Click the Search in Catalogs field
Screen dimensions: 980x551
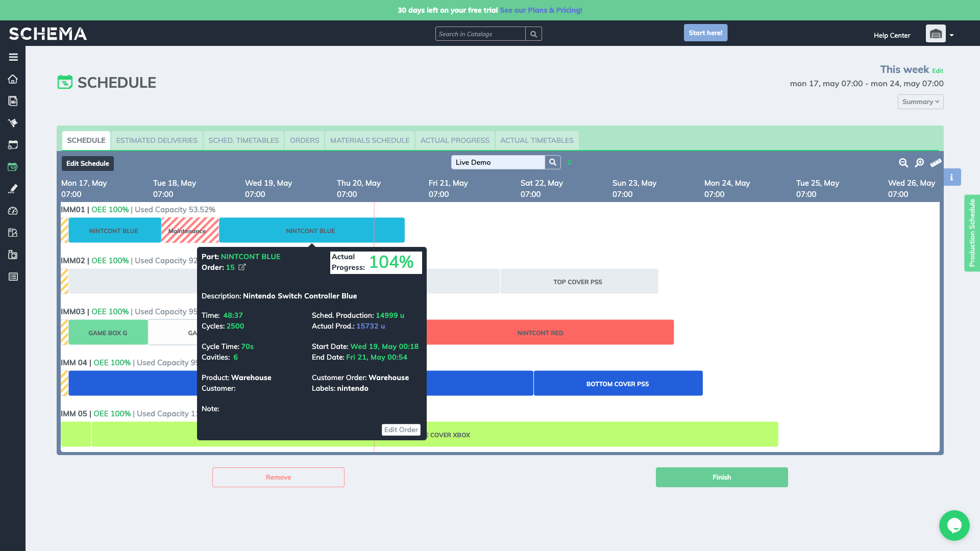click(x=480, y=34)
